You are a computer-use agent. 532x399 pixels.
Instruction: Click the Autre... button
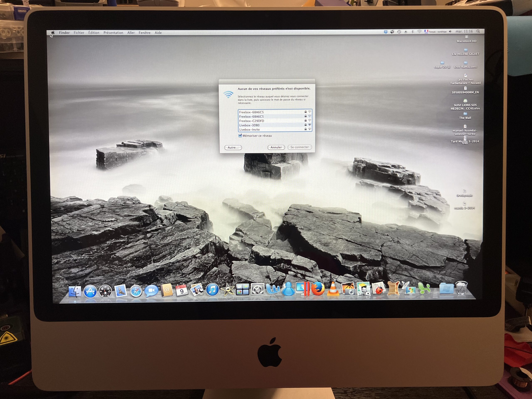pos(233,148)
